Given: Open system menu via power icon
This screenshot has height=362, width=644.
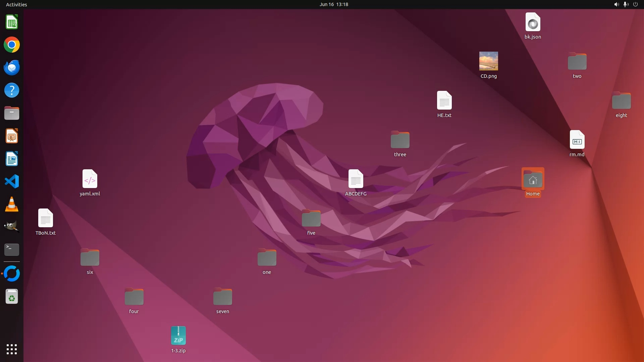Looking at the screenshot, I should click(x=635, y=4).
